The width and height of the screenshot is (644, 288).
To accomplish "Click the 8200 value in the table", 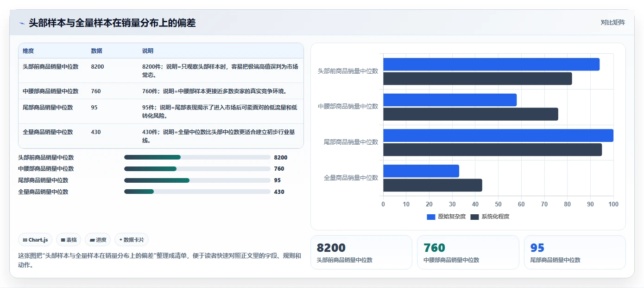I will tap(98, 67).
